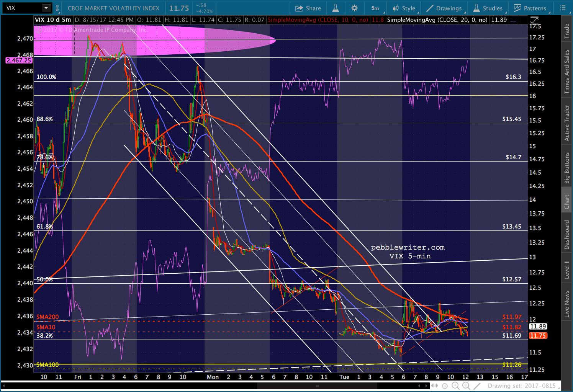Open the Style dropdown menu
573x392 pixels.
(404, 8)
